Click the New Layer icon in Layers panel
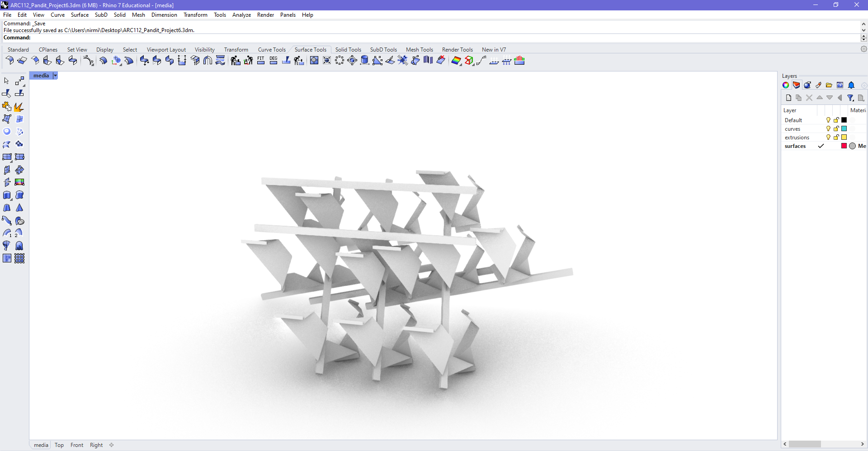The height and width of the screenshot is (451, 868). tap(789, 98)
